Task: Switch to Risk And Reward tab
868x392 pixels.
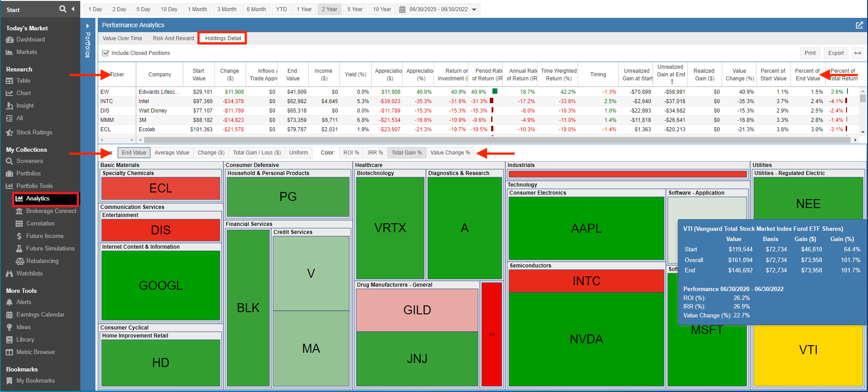Action: tap(174, 38)
